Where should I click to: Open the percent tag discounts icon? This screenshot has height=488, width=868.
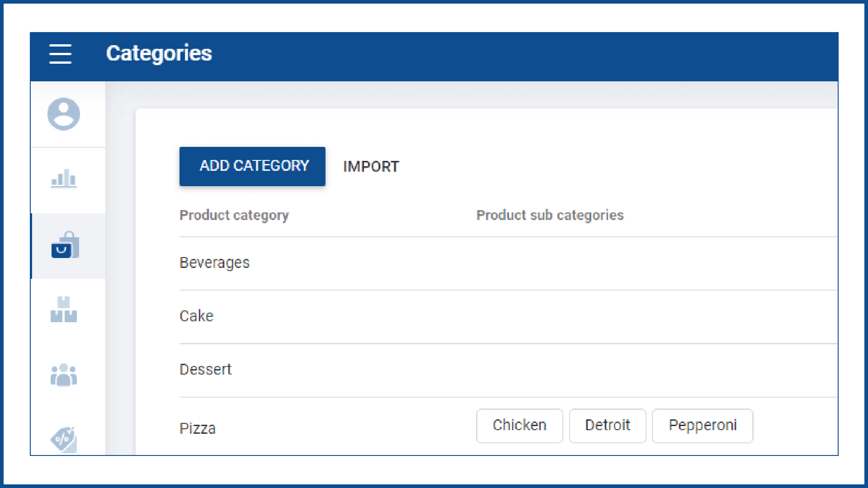coord(64,439)
